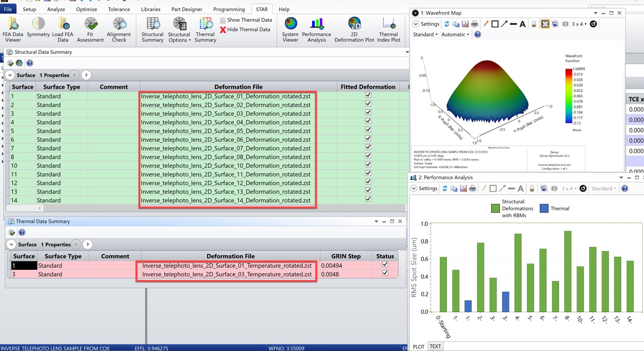Open help in Thermal Data Summary toolbar
The image size is (644, 351).
(22, 232)
